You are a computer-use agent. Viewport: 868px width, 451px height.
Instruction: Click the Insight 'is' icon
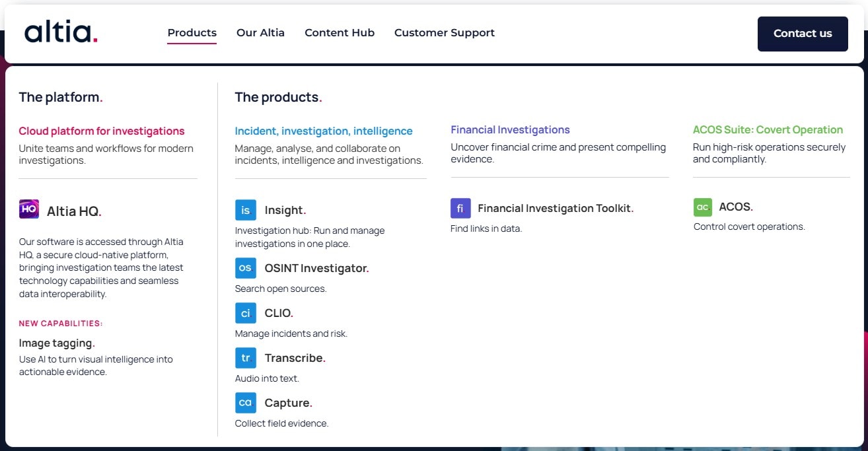[x=246, y=210]
